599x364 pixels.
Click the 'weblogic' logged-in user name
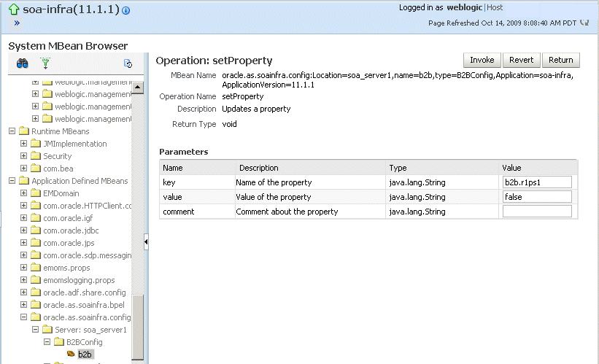tap(465, 7)
